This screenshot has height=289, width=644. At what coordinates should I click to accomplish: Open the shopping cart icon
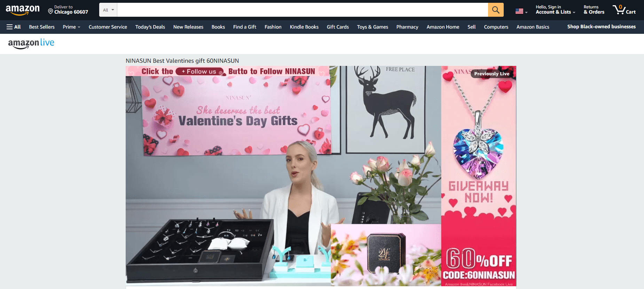pyautogui.click(x=624, y=10)
